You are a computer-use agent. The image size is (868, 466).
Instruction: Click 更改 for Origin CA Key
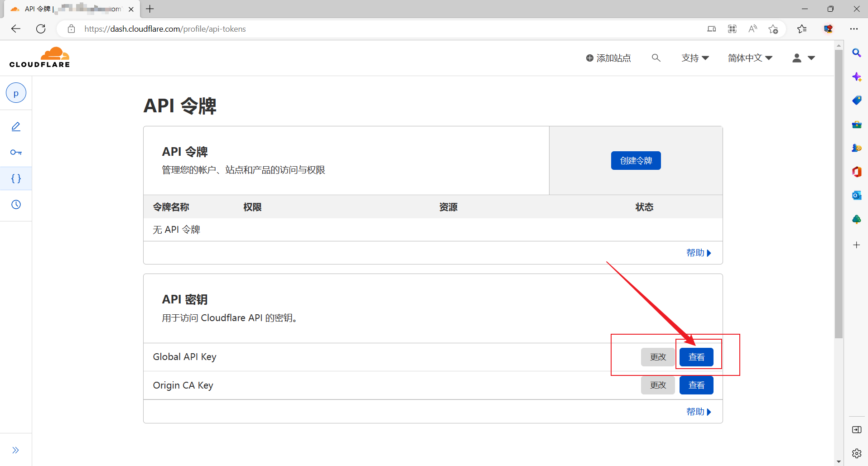[658, 385]
